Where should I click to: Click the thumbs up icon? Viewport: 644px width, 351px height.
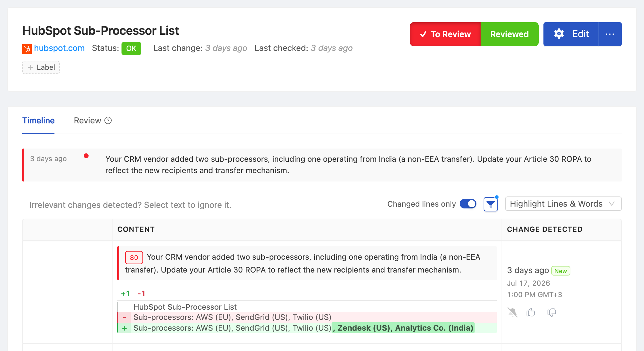pyautogui.click(x=531, y=312)
